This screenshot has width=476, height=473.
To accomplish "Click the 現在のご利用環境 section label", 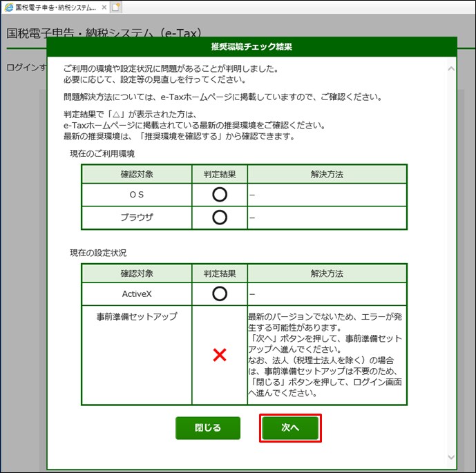I will click(x=102, y=154).
